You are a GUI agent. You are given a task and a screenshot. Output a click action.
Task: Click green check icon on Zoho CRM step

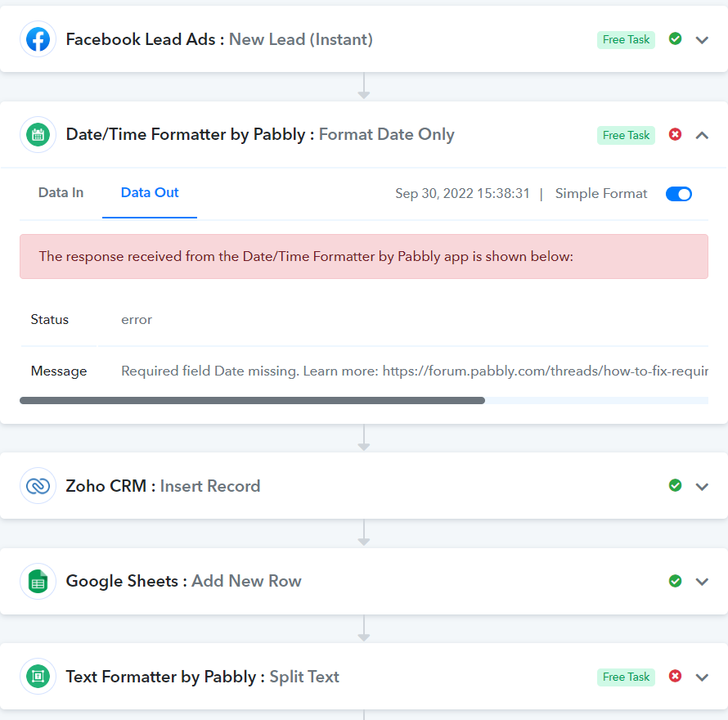coord(675,485)
